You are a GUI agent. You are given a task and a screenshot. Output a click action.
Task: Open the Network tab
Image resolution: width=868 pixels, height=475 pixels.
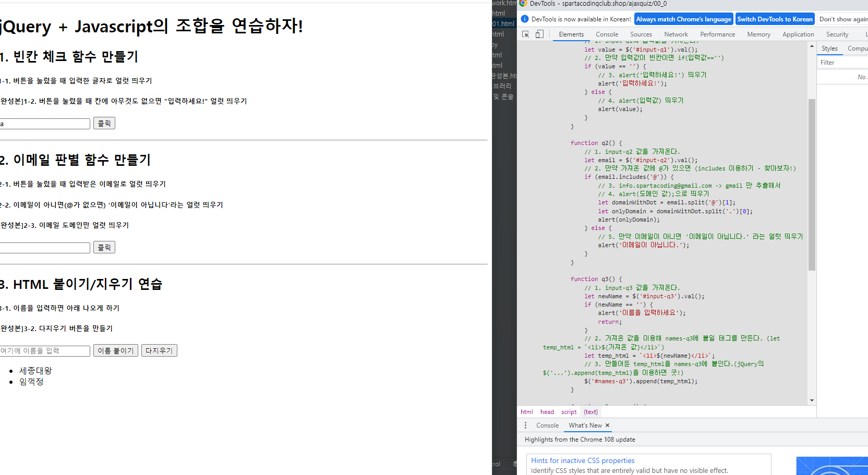click(676, 34)
